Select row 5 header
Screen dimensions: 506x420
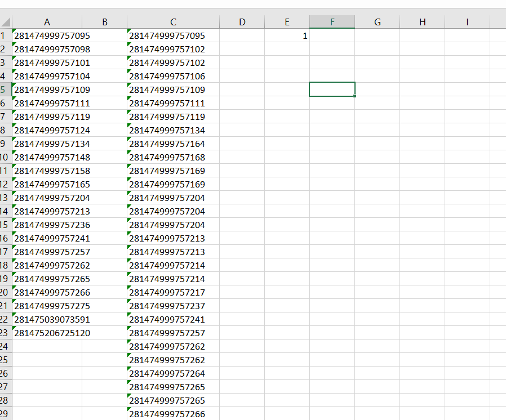click(x=6, y=90)
